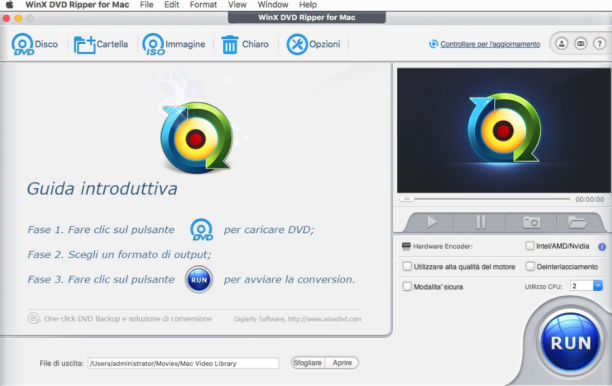Open the snapshot folder icon
This screenshot has width=612, height=386.
click(577, 222)
